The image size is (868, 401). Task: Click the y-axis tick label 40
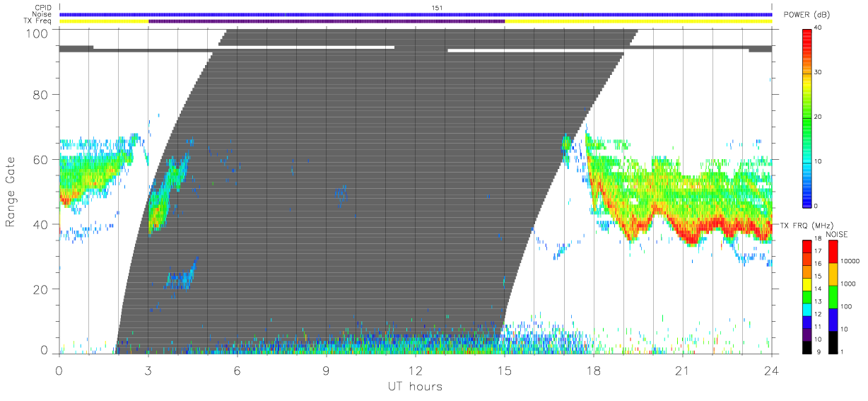[x=40, y=225]
